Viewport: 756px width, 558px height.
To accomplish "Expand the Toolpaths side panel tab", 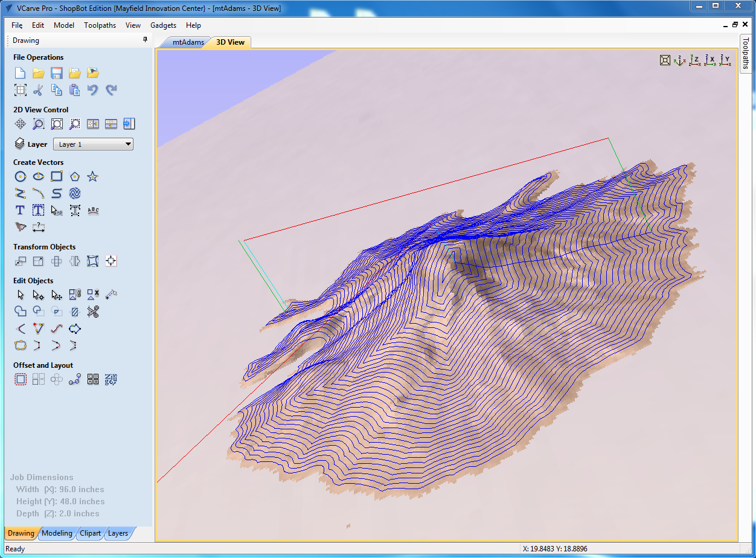I will click(746, 53).
